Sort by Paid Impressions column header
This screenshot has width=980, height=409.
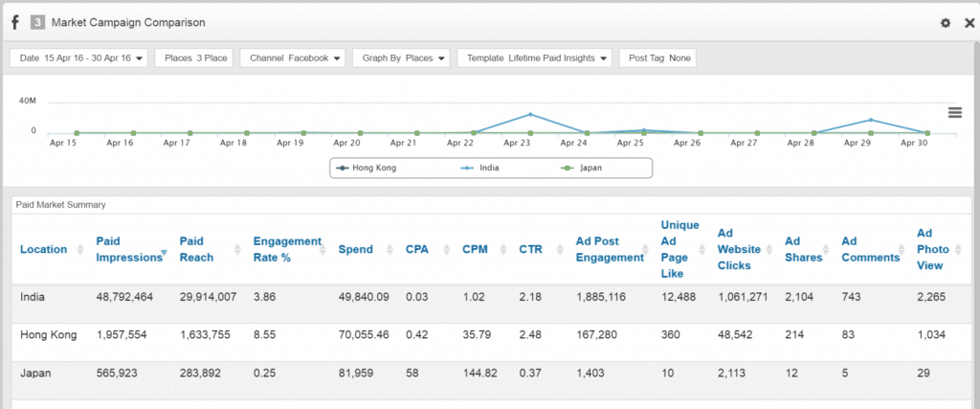129,250
